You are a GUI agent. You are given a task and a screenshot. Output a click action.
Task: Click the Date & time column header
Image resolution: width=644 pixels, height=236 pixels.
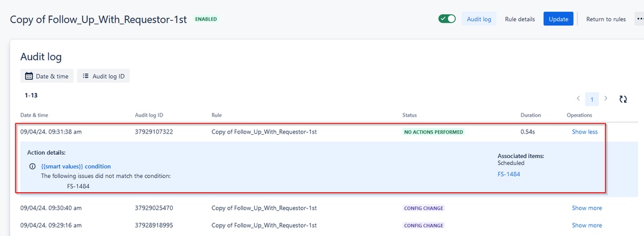point(34,115)
